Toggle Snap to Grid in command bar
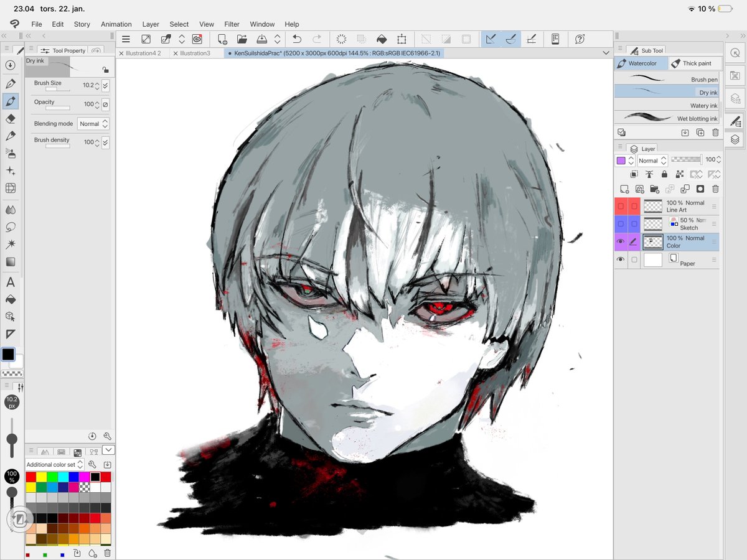Screen dimensions: 747x560 pos(531,39)
